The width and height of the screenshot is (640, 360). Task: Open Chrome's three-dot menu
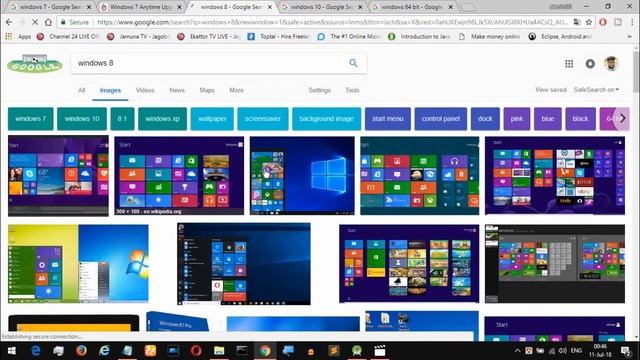[631, 22]
